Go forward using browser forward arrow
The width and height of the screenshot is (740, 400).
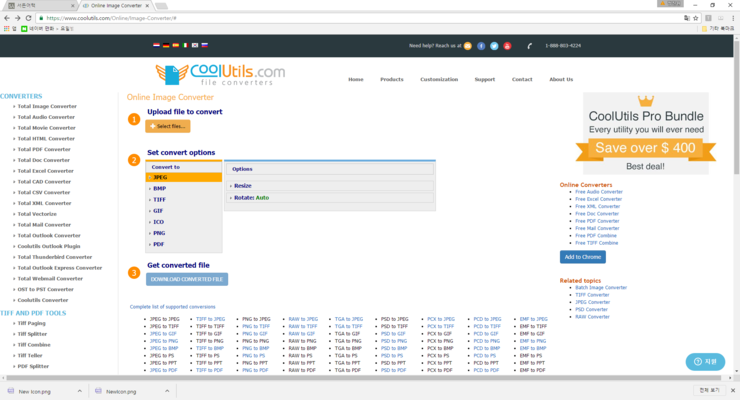click(x=17, y=18)
